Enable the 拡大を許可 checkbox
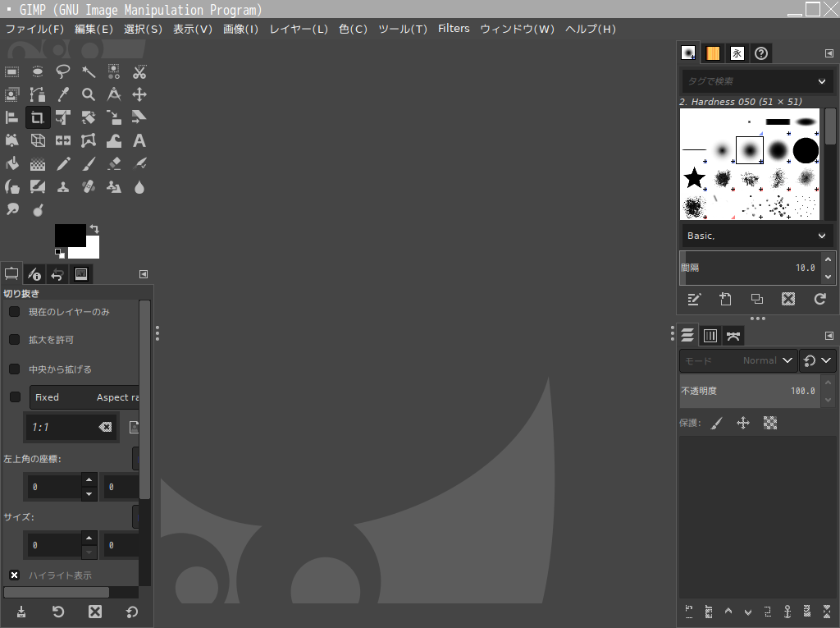The height and width of the screenshot is (628, 840). tap(15, 340)
